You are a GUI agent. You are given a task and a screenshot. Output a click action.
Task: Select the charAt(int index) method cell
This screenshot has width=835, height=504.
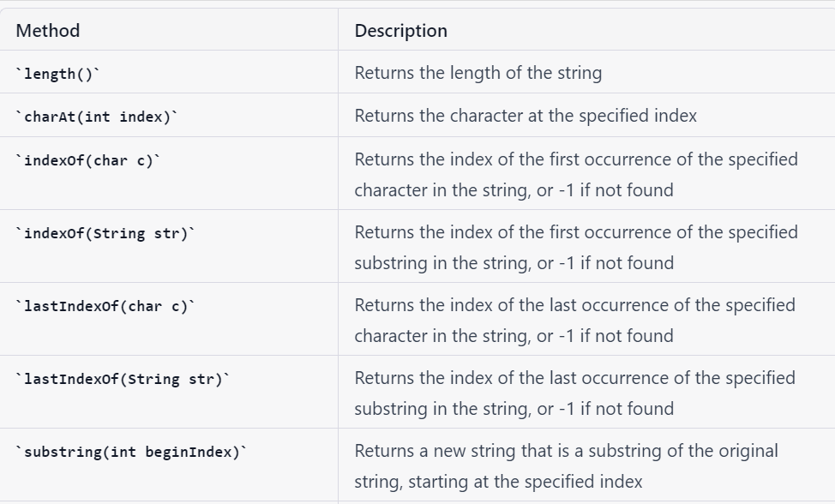(x=169, y=116)
